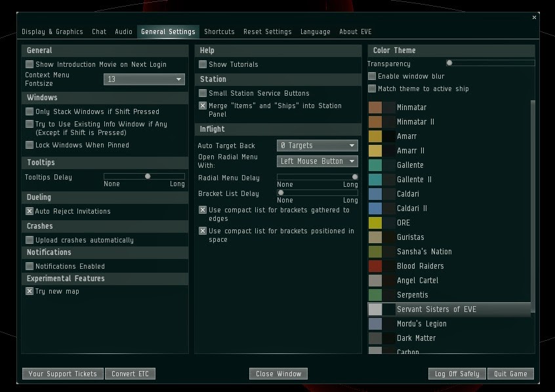Click the Tooltips Delay slider handle
The height and width of the screenshot is (392, 555).
click(x=148, y=176)
